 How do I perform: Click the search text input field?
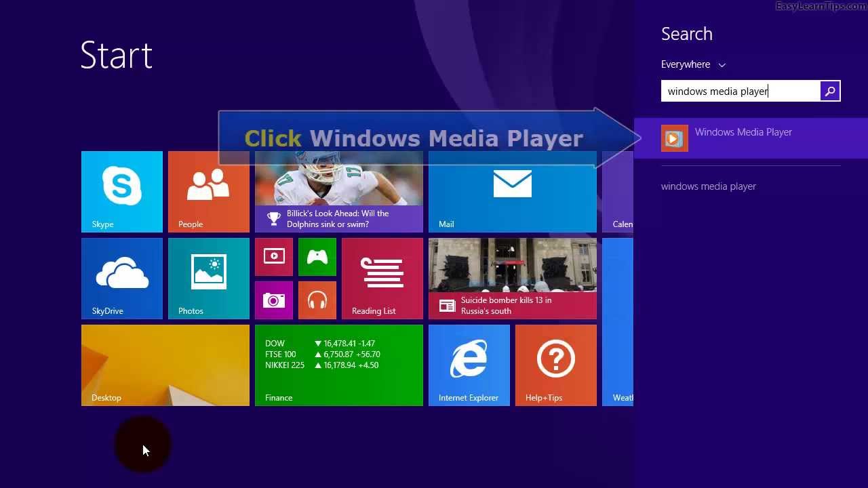coord(741,91)
